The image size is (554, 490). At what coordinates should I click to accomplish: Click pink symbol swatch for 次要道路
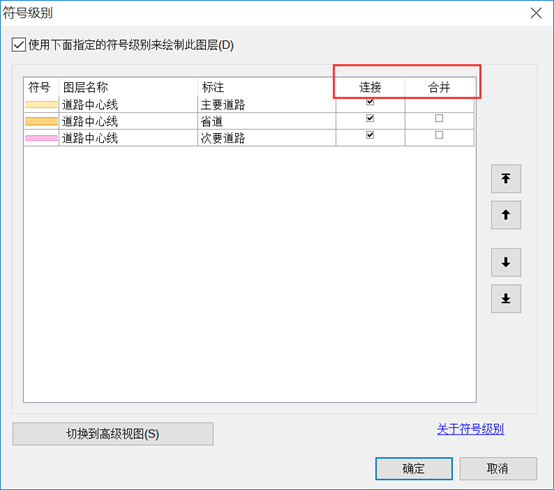(41, 138)
